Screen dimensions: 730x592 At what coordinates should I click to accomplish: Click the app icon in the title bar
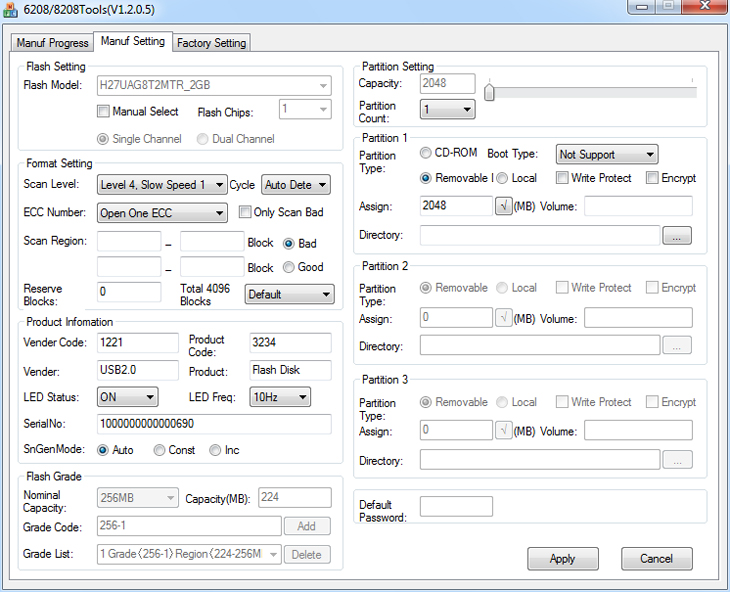(x=11, y=8)
